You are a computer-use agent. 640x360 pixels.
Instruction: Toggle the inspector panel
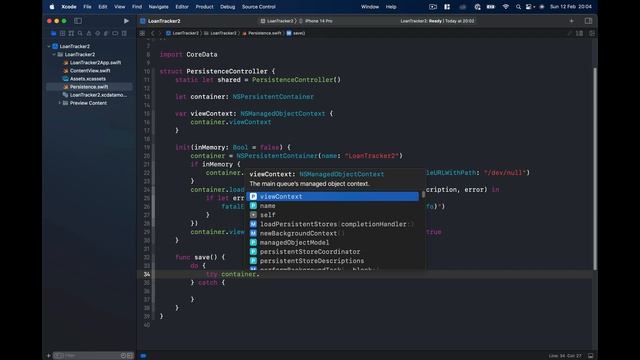pos(588,21)
